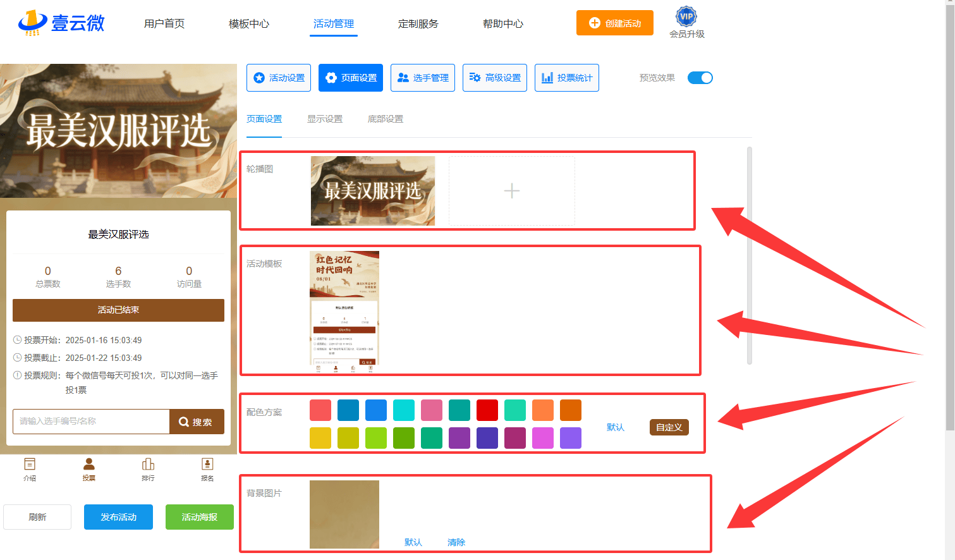Click the plus to add carousel image
The image size is (955, 560).
[x=511, y=191]
